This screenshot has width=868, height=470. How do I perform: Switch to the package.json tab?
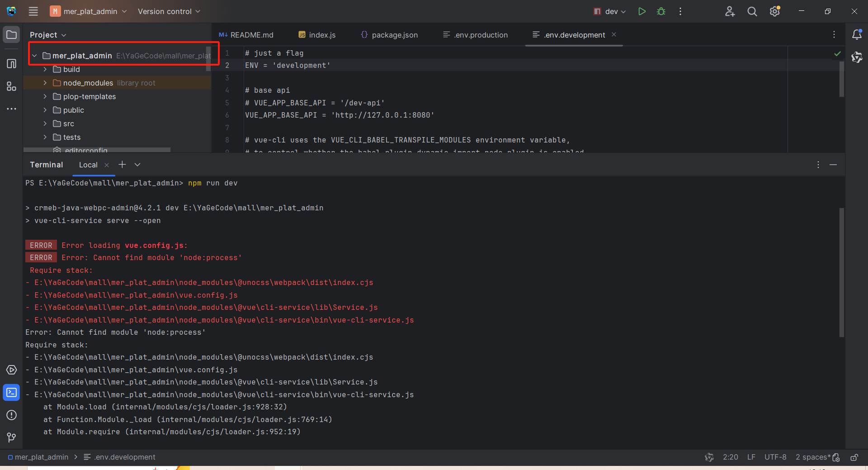point(389,35)
